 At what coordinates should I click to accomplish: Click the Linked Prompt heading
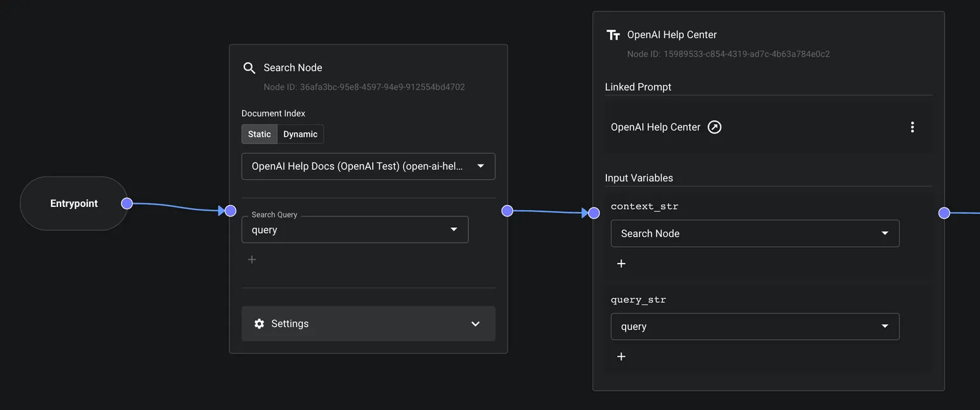pos(638,87)
